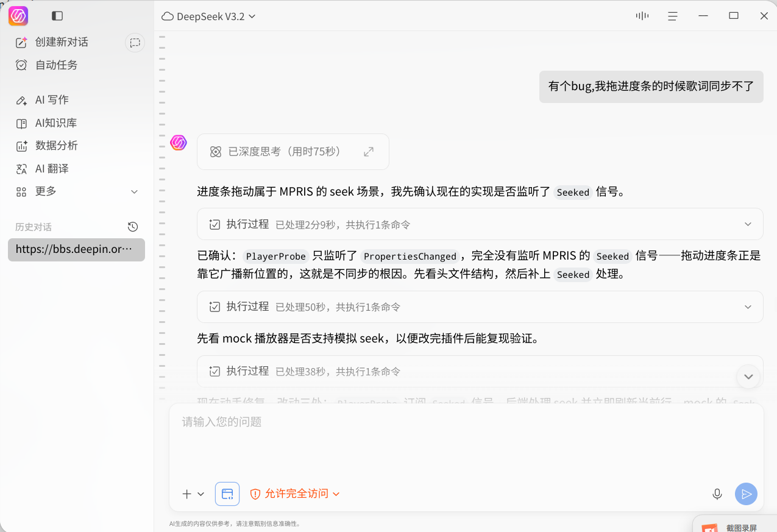The height and width of the screenshot is (532, 777).
Task: Open the DeepSeek V3.2 model dropdown
Action: click(209, 16)
